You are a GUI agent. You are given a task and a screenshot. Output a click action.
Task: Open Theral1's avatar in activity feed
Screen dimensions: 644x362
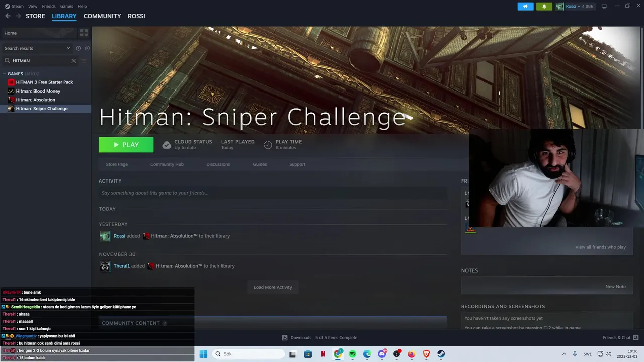tap(105, 266)
